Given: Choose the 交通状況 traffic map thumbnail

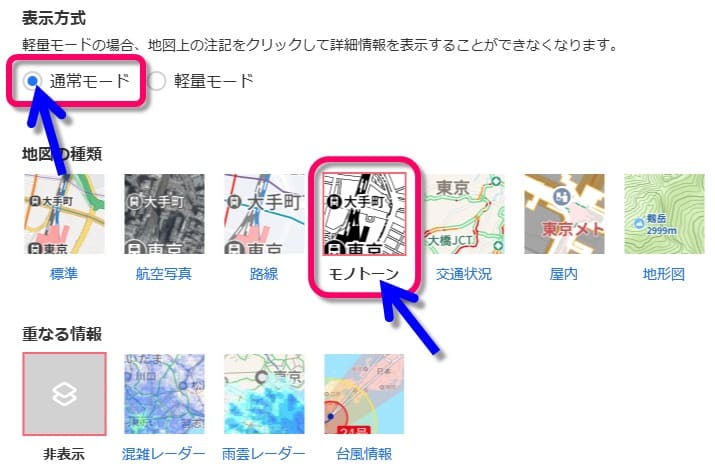Looking at the screenshot, I should click(464, 214).
